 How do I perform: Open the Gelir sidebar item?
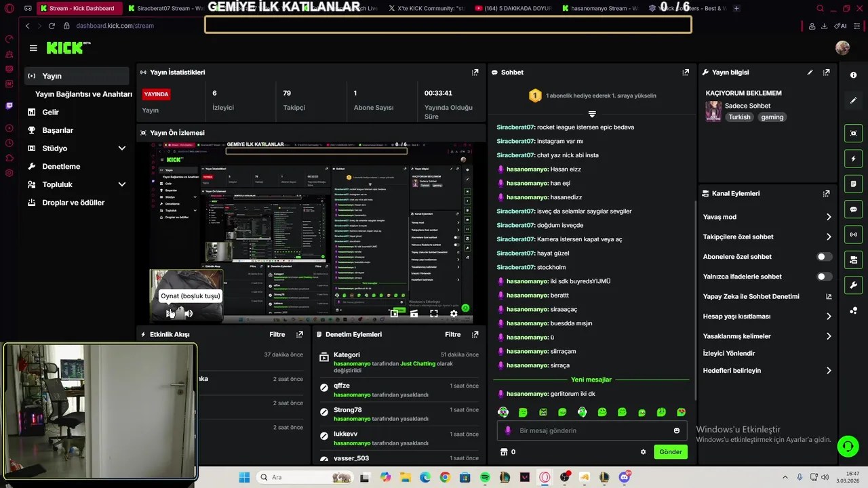click(51, 113)
